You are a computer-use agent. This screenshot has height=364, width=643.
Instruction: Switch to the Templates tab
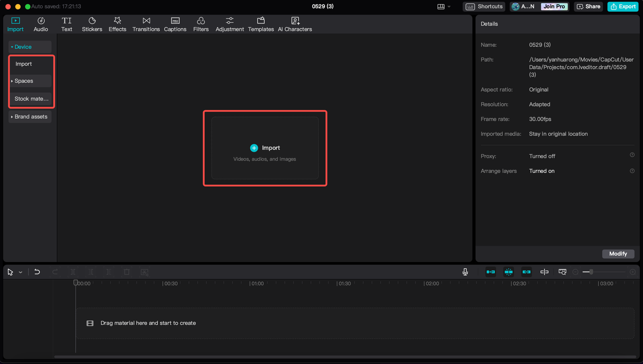tap(261, 24)
